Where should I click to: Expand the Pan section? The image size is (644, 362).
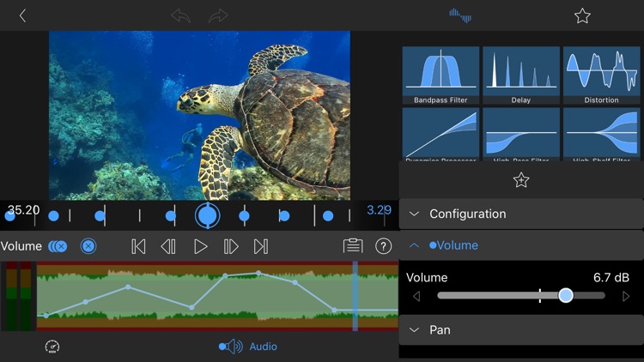click(521, 330)
